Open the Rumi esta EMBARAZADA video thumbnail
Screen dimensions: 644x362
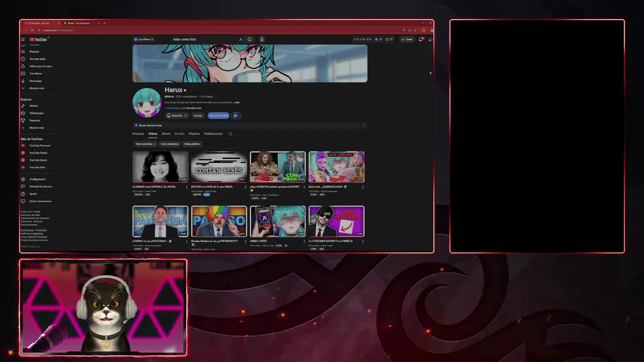[x=337, y=167]
